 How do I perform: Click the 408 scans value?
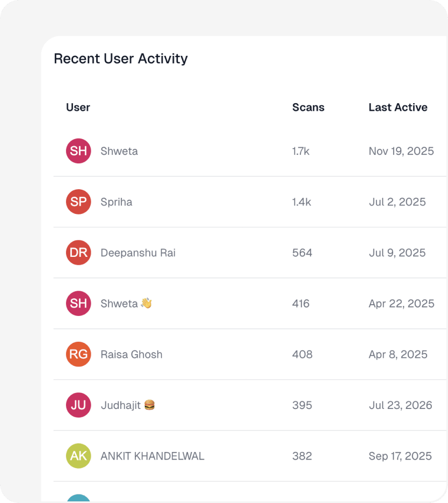(x=302, y=355)
